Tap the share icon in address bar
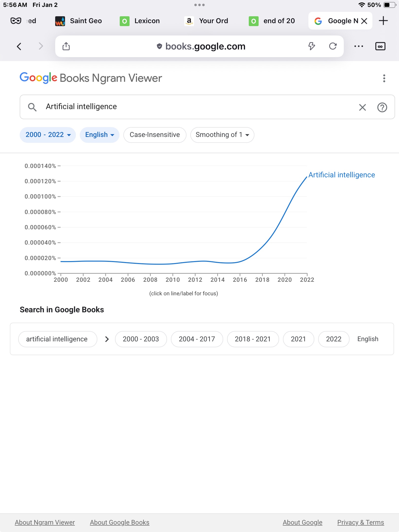Screen dimensions: 399x532 pyautogui.click(x=66, y=46)
